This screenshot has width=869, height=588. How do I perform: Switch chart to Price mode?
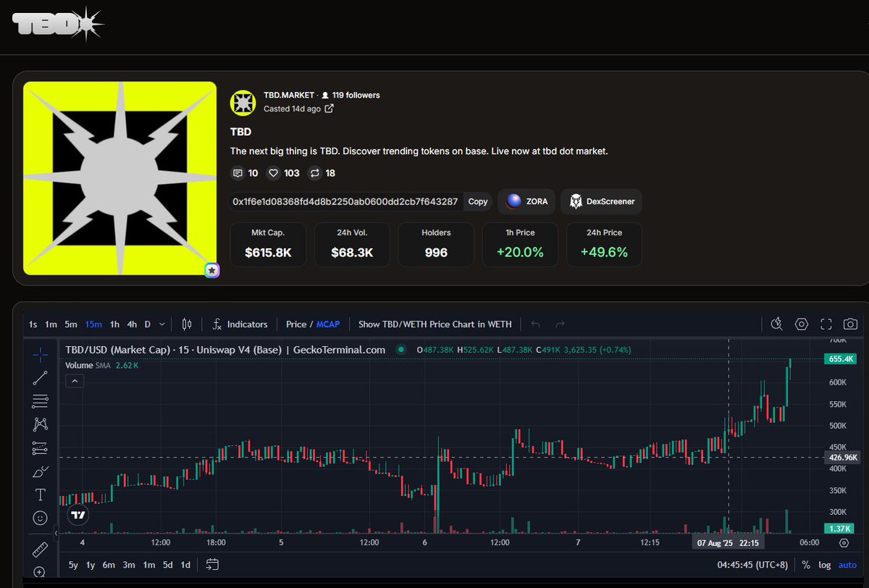(x=296, y=324)
